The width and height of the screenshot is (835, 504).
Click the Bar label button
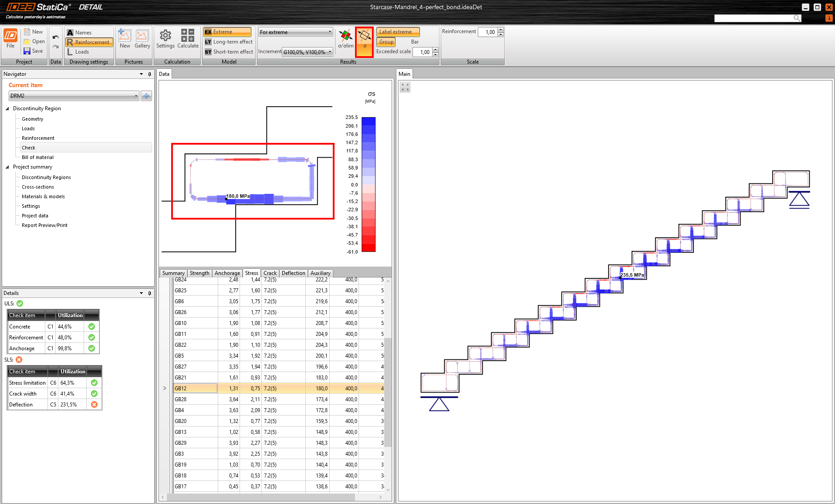coord(415,42)
